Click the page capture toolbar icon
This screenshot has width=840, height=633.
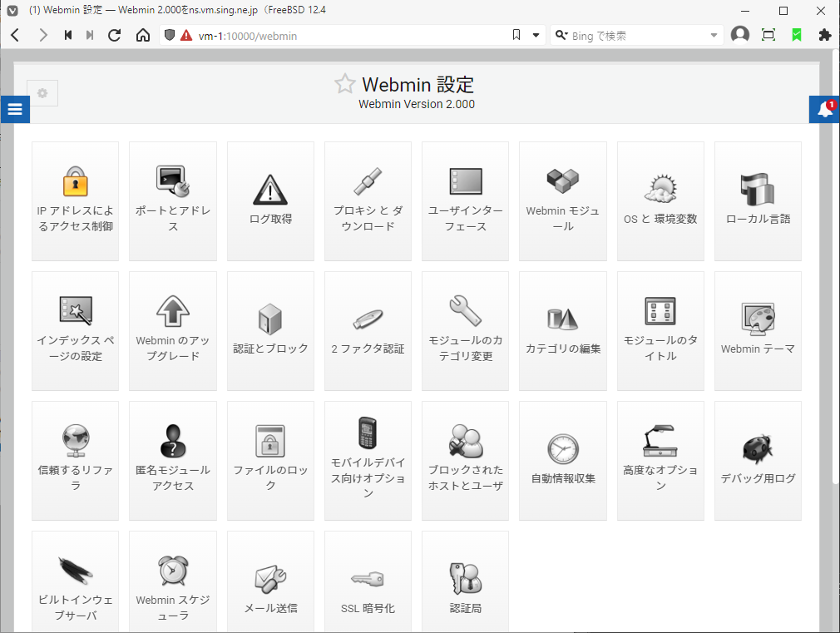(768, 36)
